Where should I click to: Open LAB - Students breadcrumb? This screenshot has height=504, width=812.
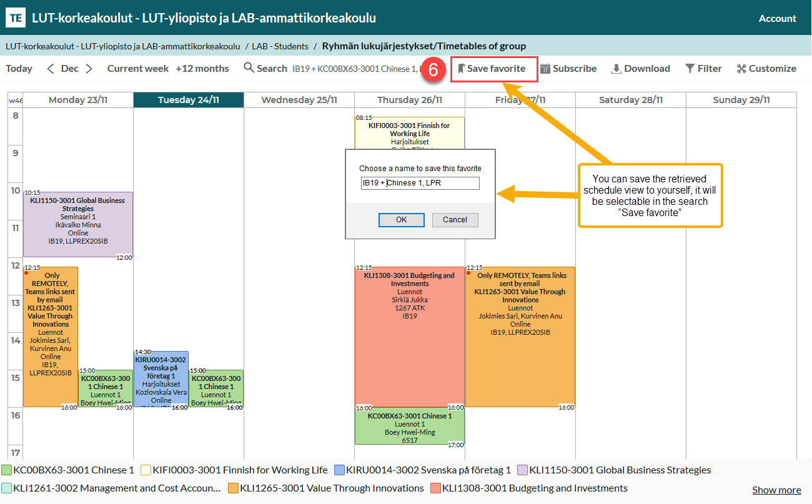pyautogui.click(x=280, y=46)
